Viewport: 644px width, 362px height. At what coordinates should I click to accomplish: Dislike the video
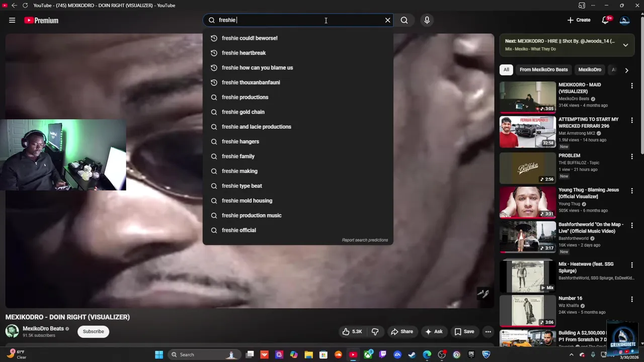[x=375, y=331]
